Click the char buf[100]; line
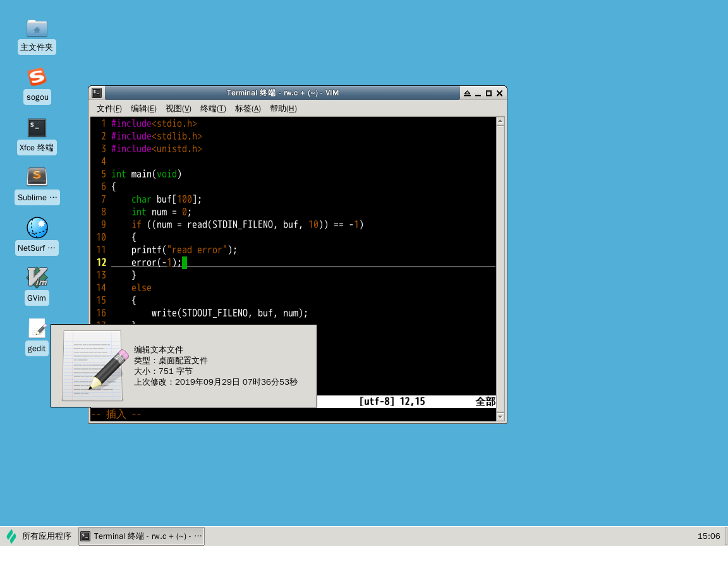 click(166, 199)
